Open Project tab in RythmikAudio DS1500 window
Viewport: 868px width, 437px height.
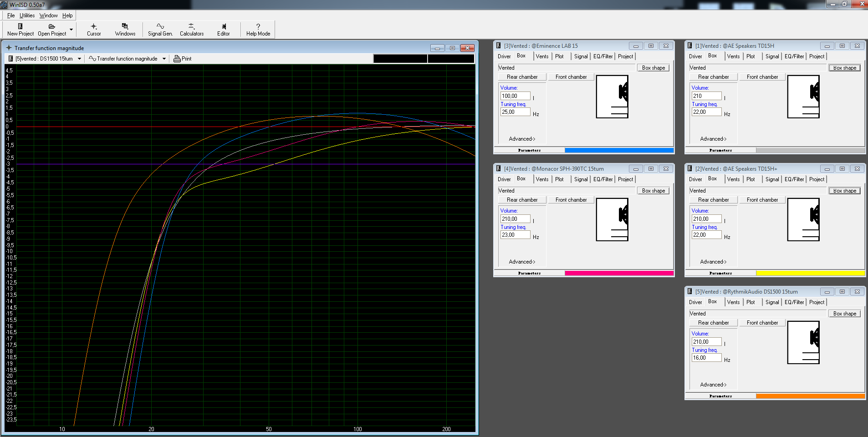[x=817, y=302]
